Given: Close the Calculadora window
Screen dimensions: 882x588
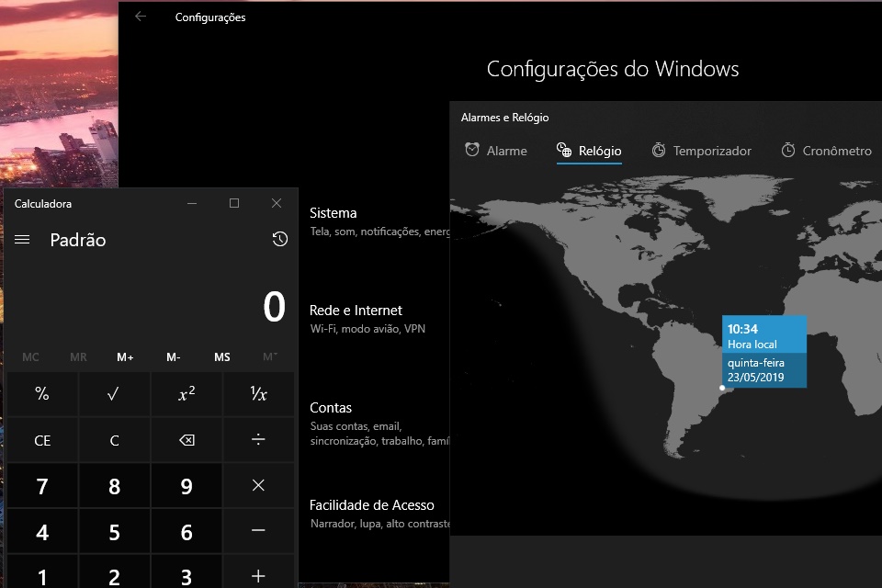Looking at the screenshot, I should (277, 203).
